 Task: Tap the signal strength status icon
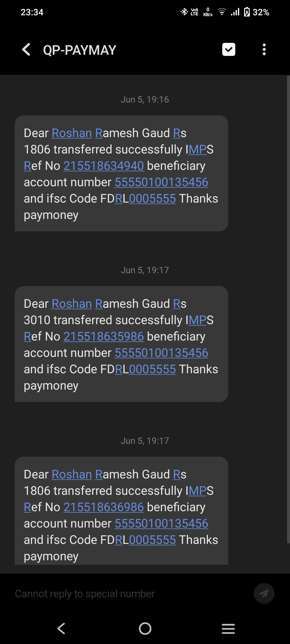point(235,12)
